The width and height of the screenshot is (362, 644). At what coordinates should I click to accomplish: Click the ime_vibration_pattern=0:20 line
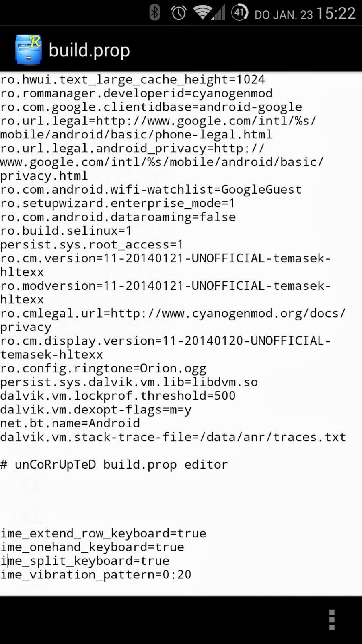pyautogui.click(x=96, y=574)
